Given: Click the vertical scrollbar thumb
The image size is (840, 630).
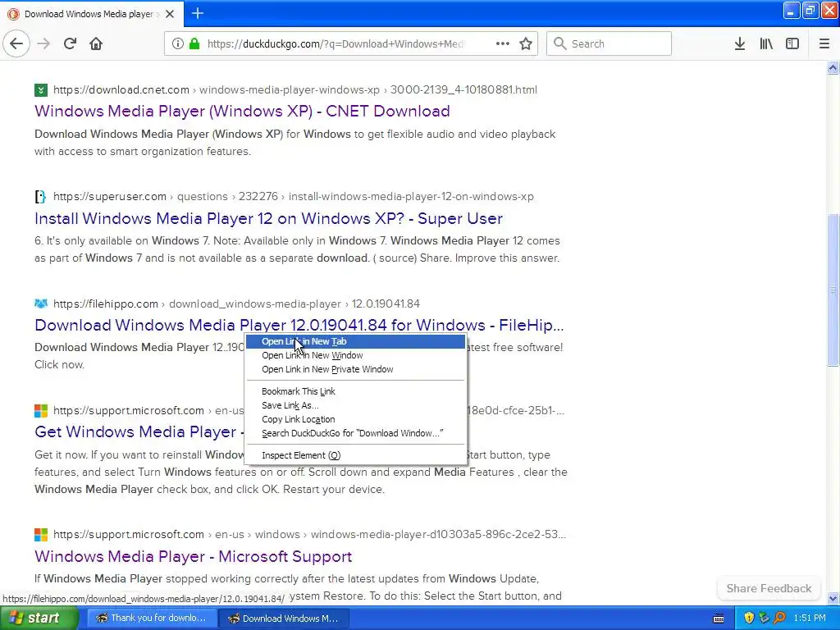Looking at the screenshot, I should [833, 290].
